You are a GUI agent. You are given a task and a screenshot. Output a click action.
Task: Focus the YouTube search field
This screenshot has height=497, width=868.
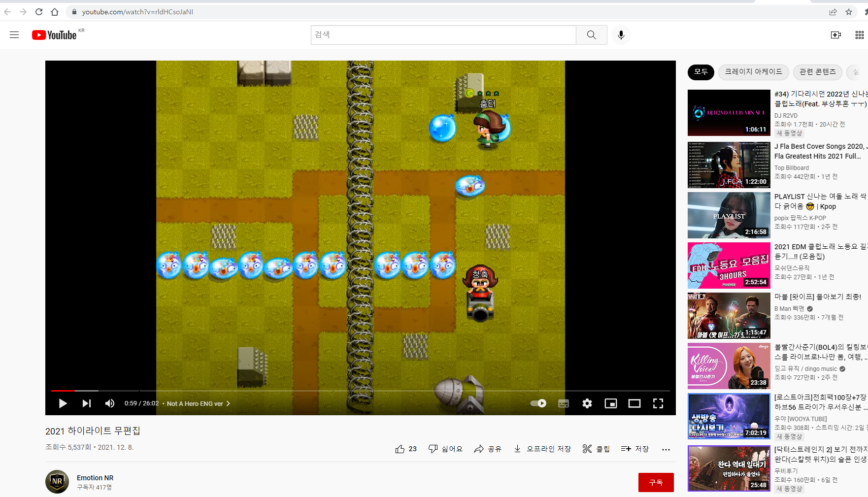443,35
